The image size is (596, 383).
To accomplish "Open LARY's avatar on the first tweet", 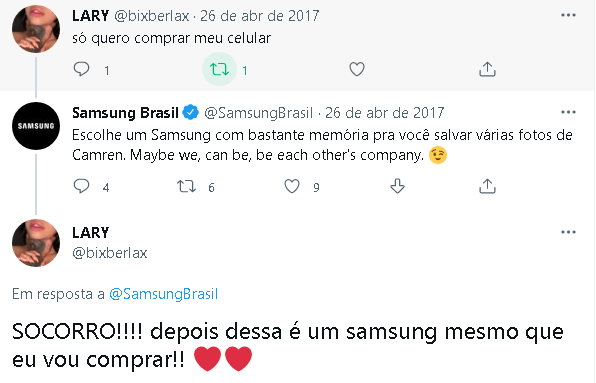I will pos(36,29).
